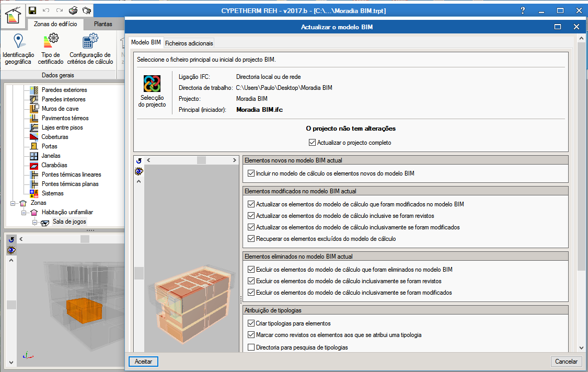
Task: Click the Janelas icon
Action: 34,156
